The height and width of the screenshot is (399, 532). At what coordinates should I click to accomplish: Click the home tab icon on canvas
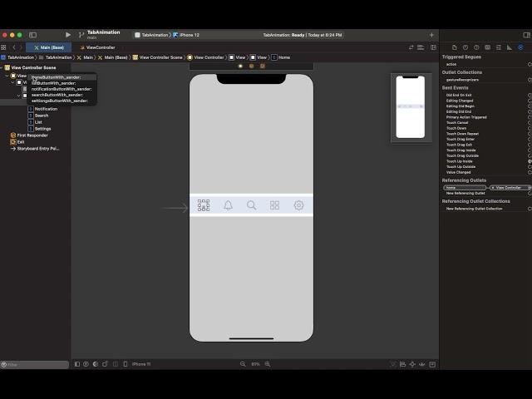click(204, 205)
